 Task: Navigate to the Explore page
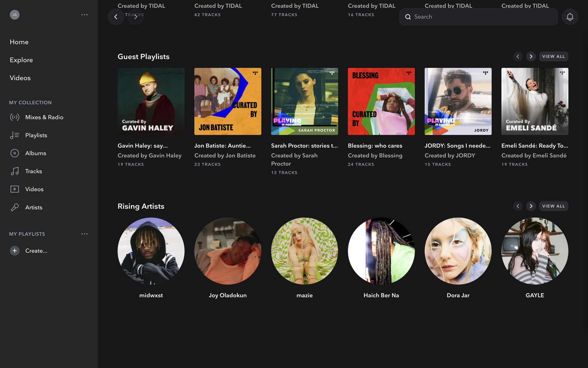21,60
